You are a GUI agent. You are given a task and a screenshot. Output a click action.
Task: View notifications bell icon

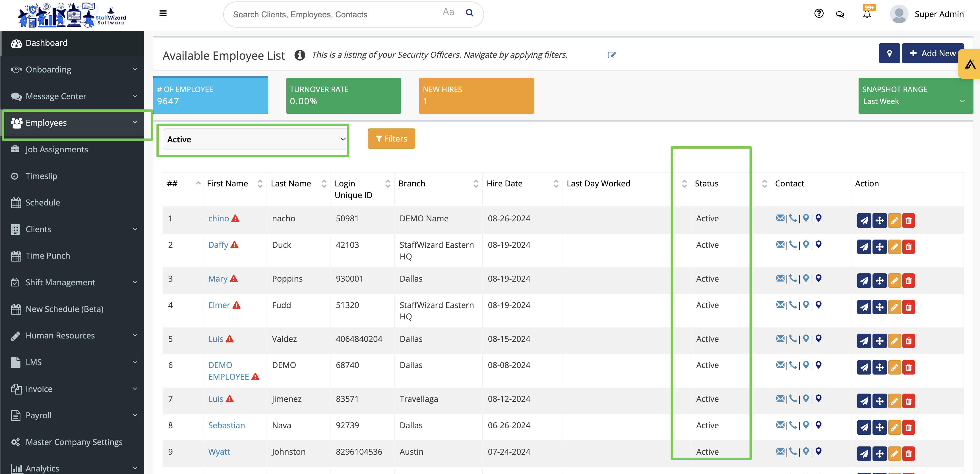(x=867, y=14)
